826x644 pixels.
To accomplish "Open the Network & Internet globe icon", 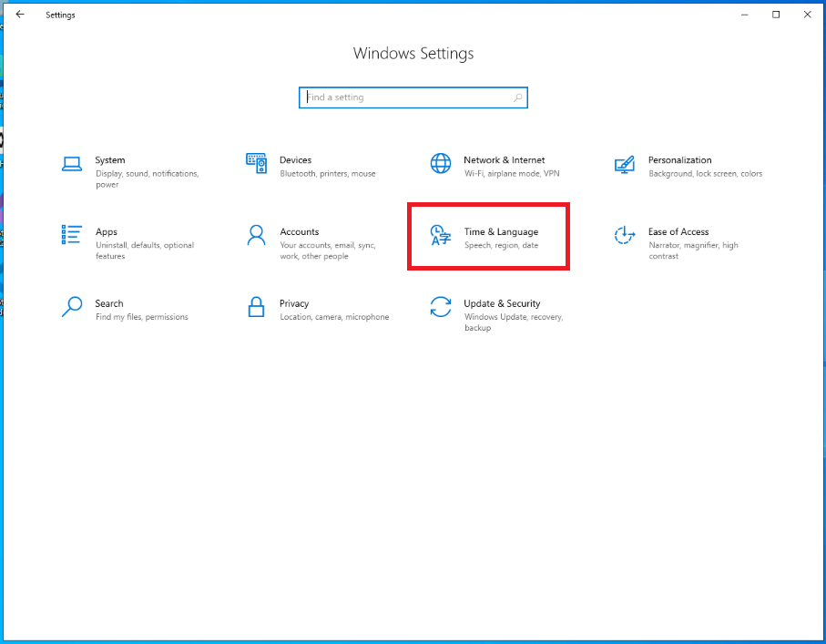I will (441, 163).
